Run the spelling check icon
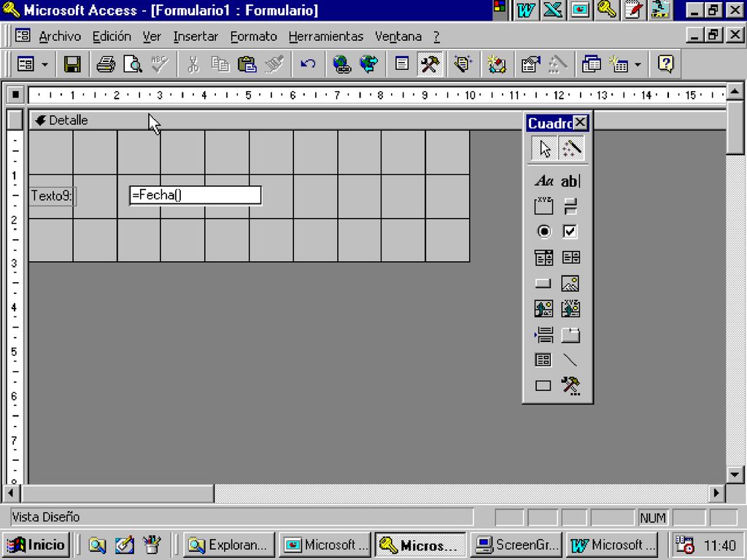The image size is (747, 560). pyautogui.click(x=159, y=64)
